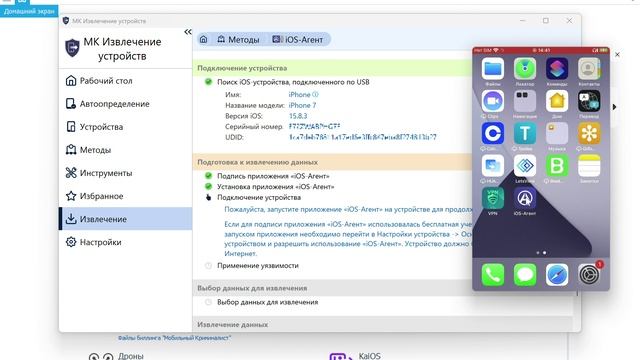Click the check beside Установка приложения «iOS-Агент»

208,187
